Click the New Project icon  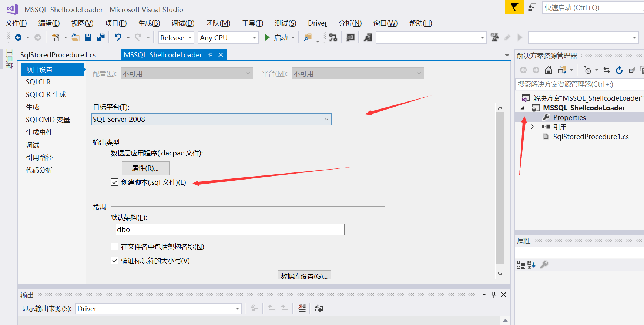56,37
